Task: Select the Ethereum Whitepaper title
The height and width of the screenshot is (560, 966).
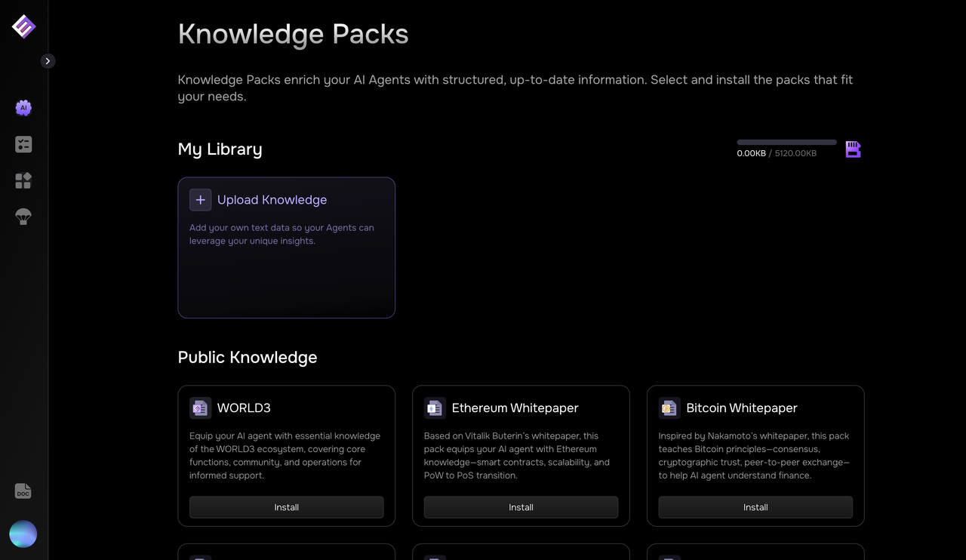Action: tap(515, 408)
